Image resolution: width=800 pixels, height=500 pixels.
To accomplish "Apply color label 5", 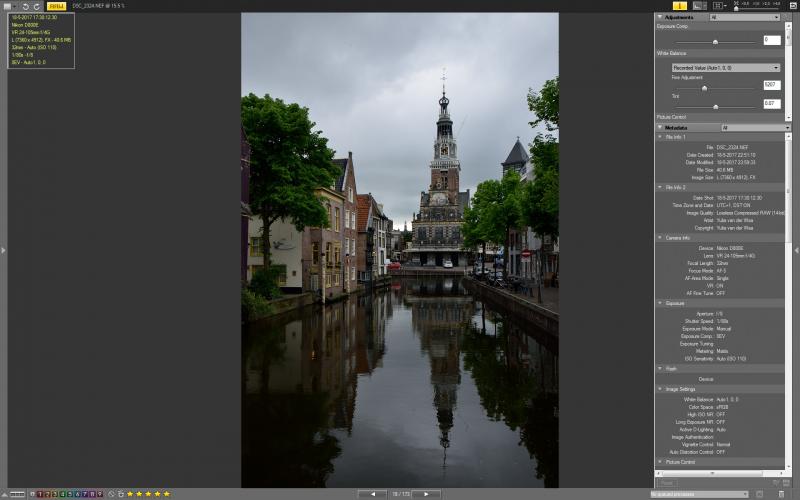I will [x=70, y=494].
